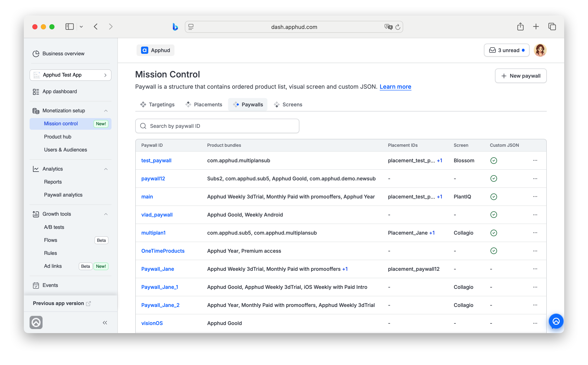Screen dimensions: 588x365
Task: Open more options for multiplan1 row
Action: click(535, 233)
